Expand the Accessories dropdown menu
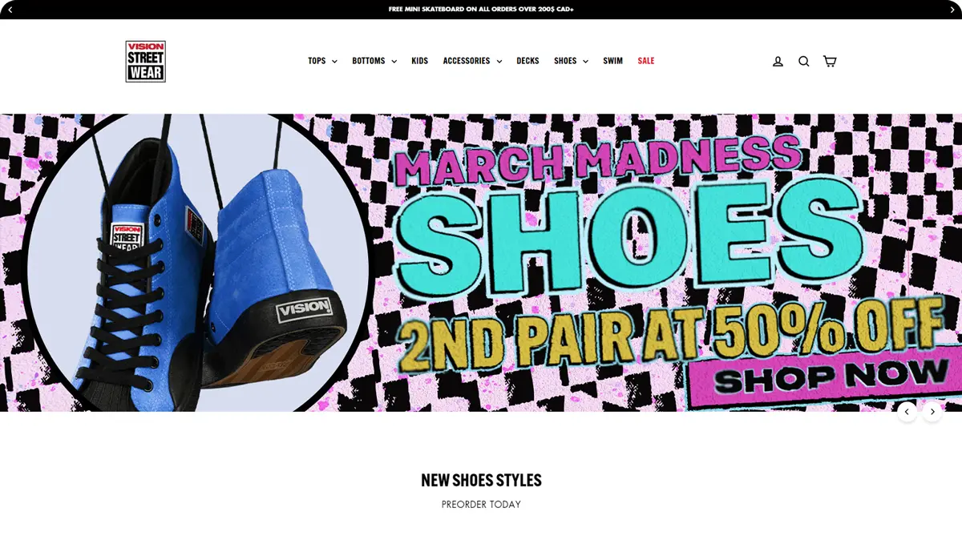This screenshot has width=962, height=560. (472, 61)
